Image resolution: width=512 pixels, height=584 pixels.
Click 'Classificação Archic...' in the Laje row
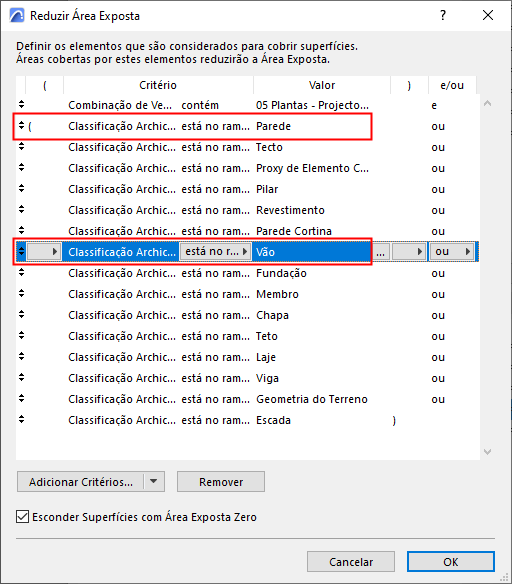(x=122, y=357)
